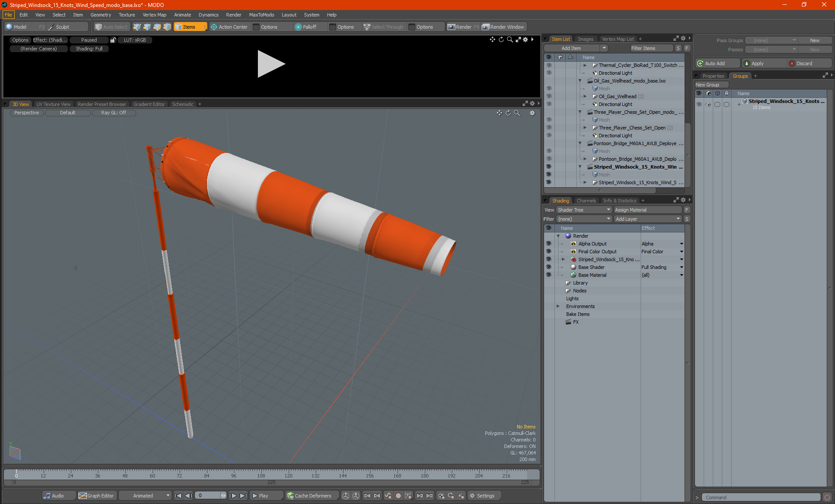Screen dimensions: 835x504
Task: Open the Graph Editor
Action: 96,496
